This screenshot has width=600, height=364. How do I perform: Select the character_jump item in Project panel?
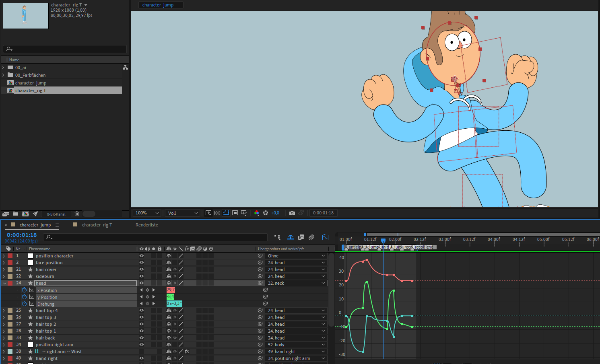tap(31, 83)
